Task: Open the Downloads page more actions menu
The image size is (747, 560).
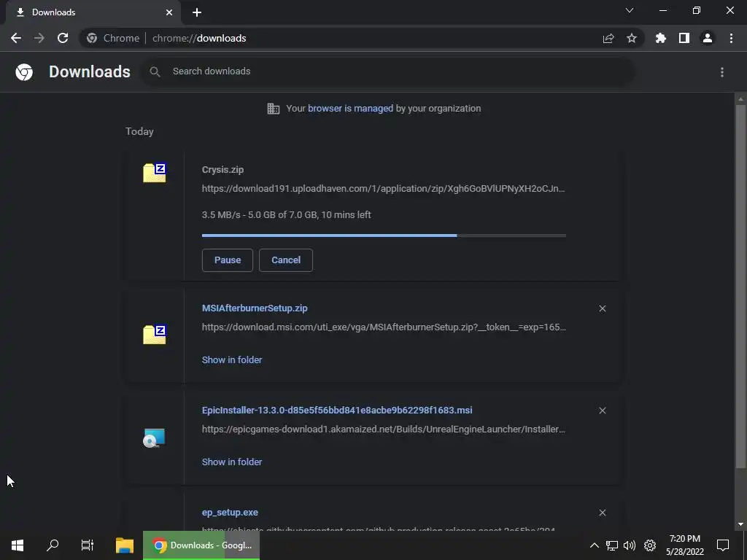Action: pyautogui.click(x=722, y=72)
